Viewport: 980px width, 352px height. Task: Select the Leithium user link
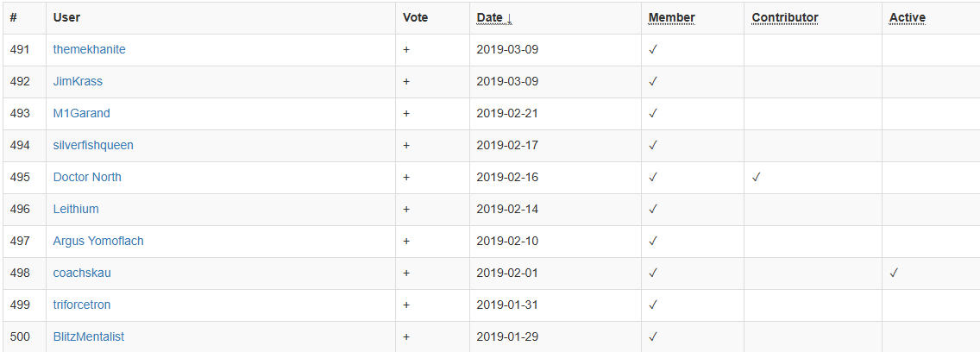click(76, 209)
